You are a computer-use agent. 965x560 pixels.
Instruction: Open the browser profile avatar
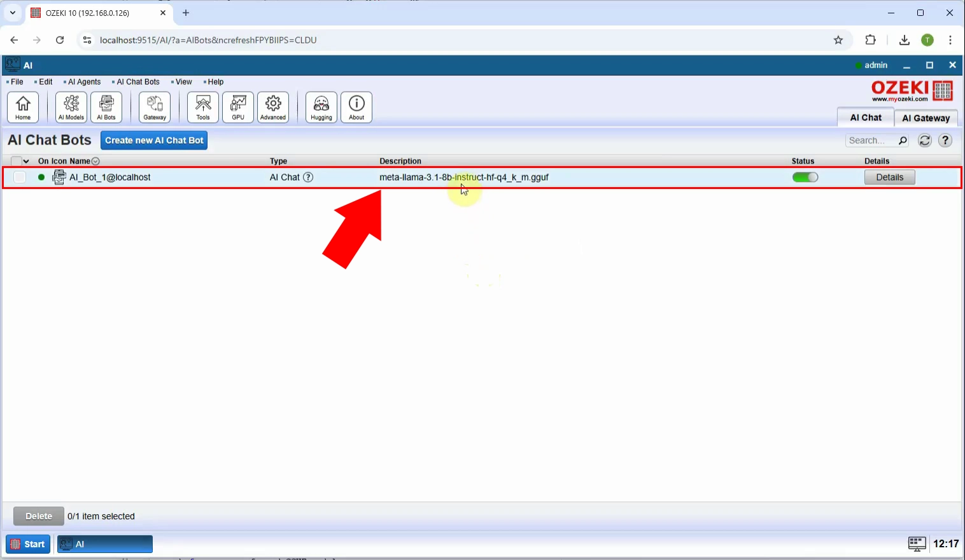(x=927, y=40)
